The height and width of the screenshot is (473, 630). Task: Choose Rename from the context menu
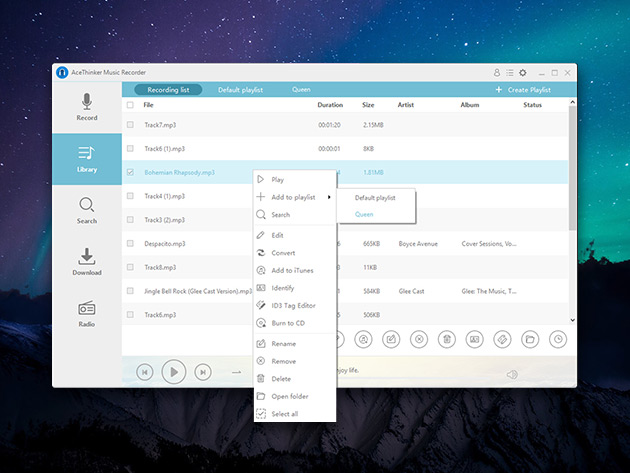pos(295,344)
